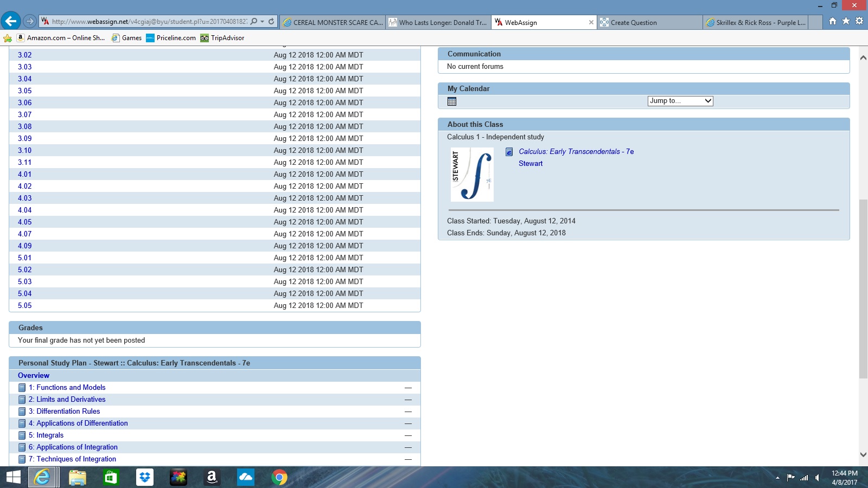Switch to the Create Question tab
This screenshot has width=868, height=488.
(633, 23)
